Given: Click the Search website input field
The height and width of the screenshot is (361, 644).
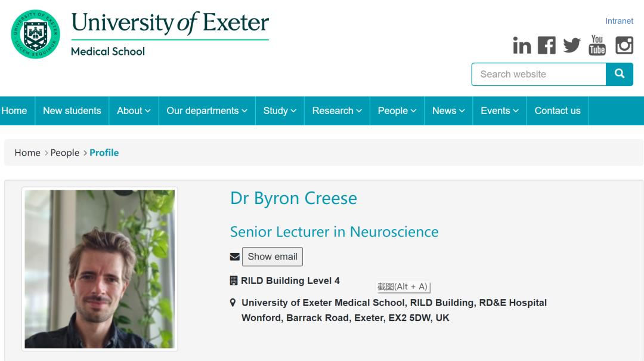Looking at the screenshot, I should (x=538, y=74).
